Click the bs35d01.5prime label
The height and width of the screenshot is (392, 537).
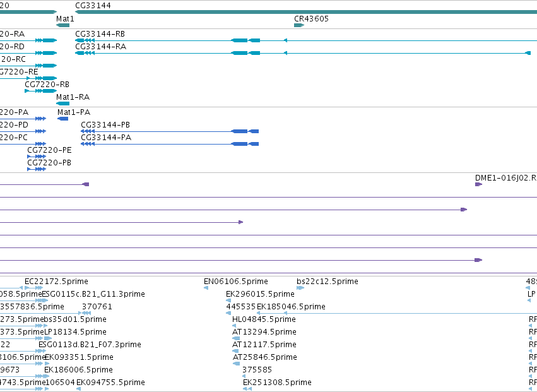click(x=75, y=319)
